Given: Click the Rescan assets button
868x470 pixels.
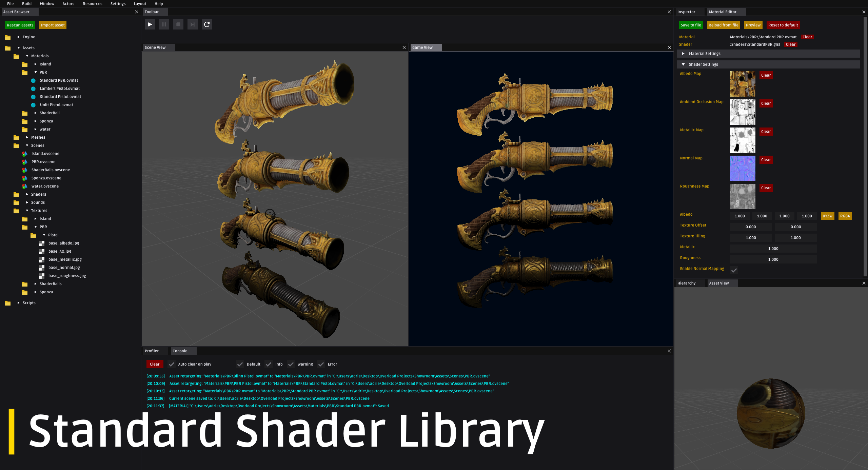Looking at the screenshot, I should pos(20,24).
